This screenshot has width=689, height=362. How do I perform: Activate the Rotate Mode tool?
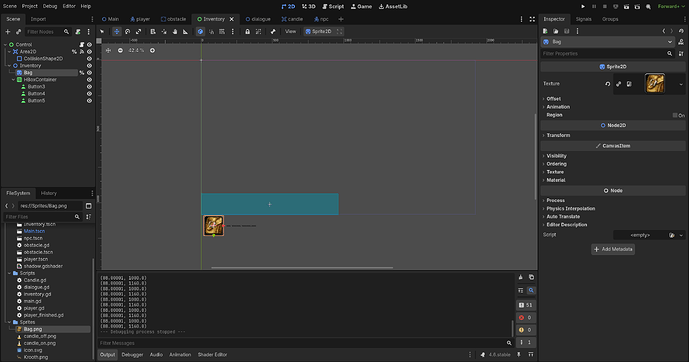click(x=127, y=32)
